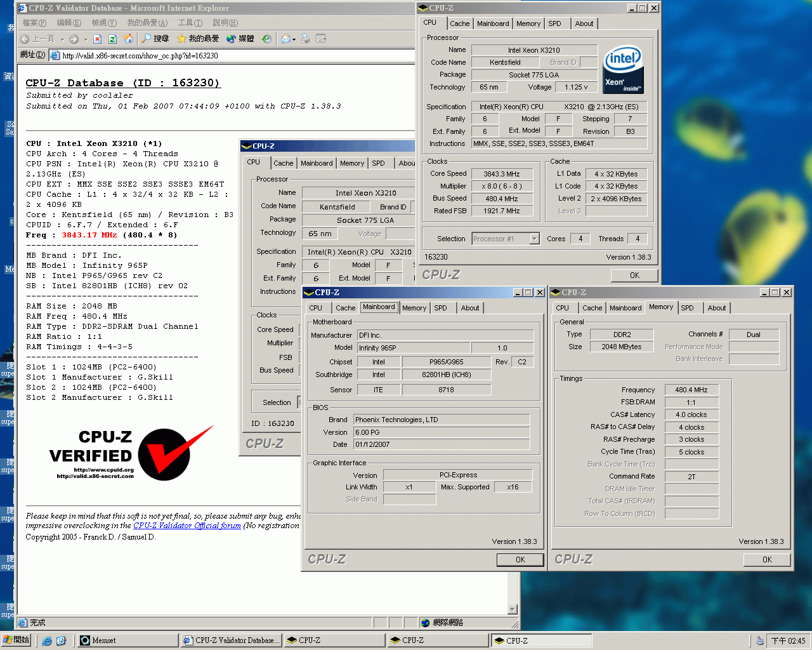The height and width of the screenshot is (650, 812).
Task: Open the Start (開始) menu
Action: coord(16,640)
